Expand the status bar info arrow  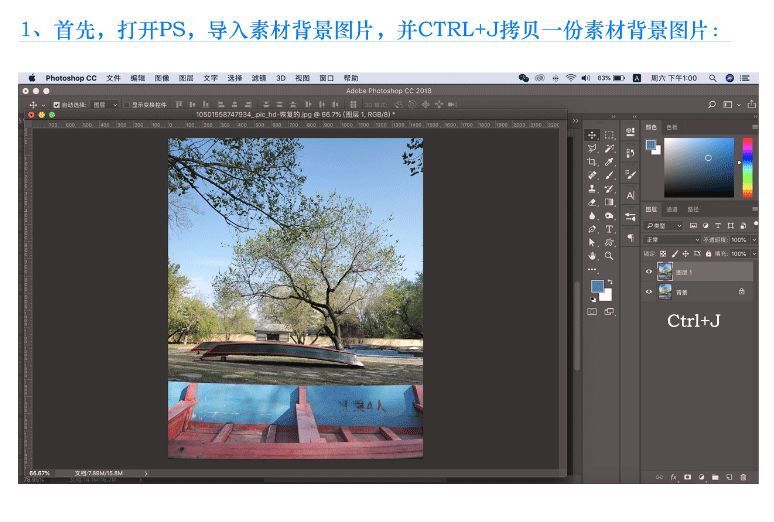tap(146, 473)
